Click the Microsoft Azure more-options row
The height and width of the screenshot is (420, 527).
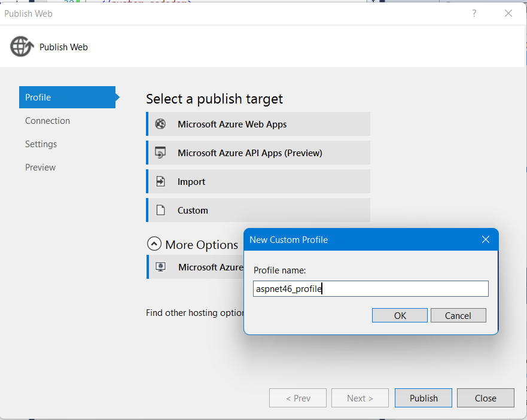click(195, 267)
